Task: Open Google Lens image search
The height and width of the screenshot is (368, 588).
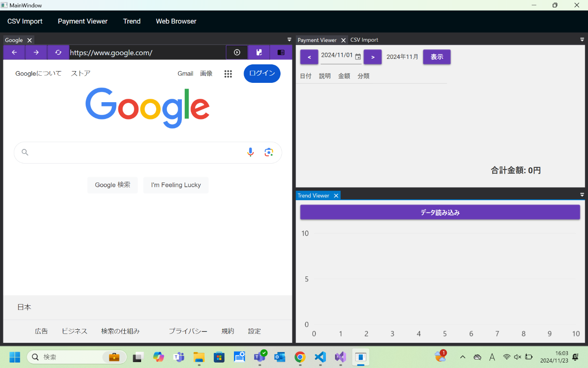Action: (x=269, y=152)
